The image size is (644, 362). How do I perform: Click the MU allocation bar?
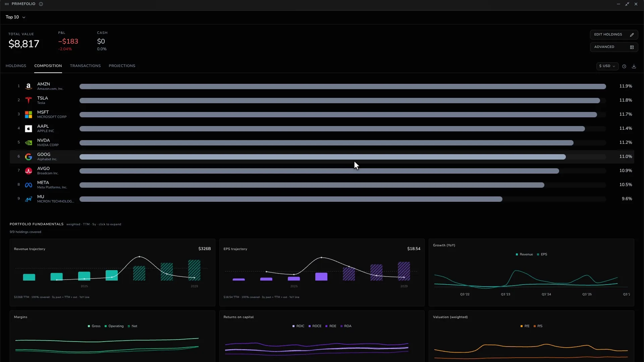tap(291, 199)
